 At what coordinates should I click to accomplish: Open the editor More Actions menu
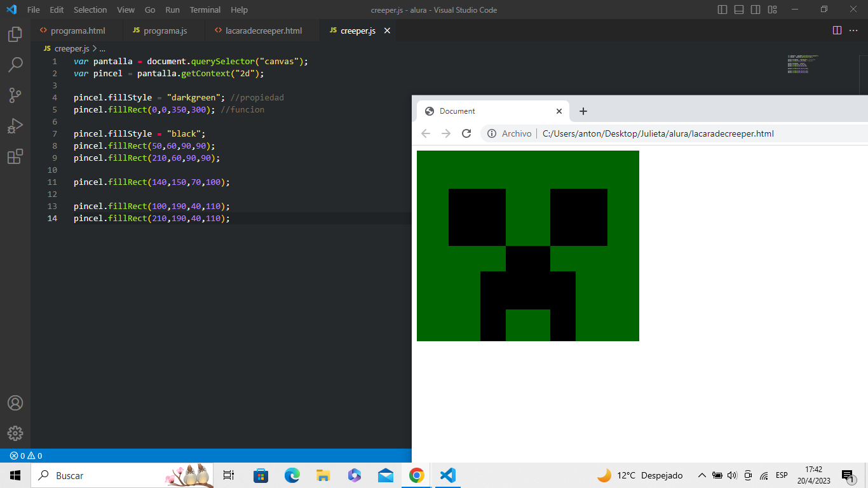pos(853,30)
